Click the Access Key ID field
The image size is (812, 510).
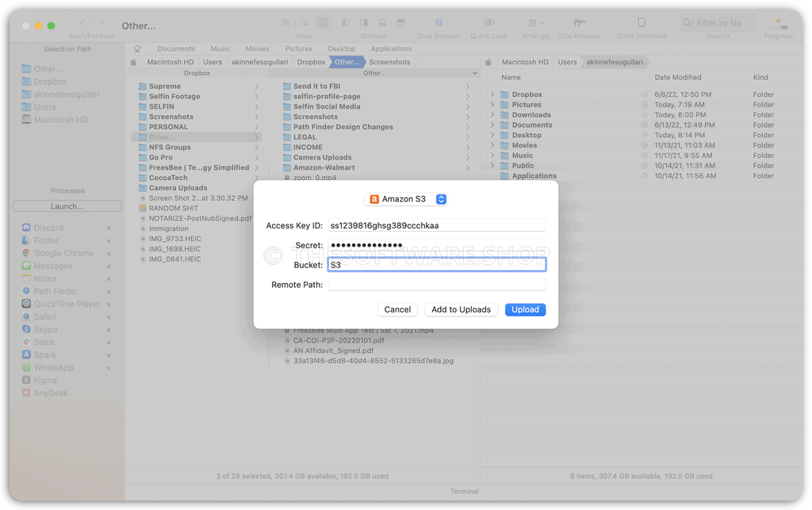437,225
